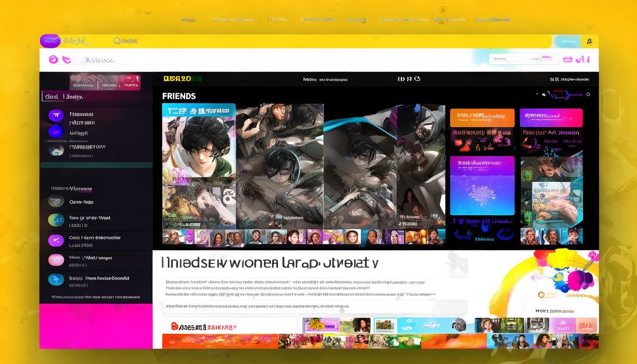Click the dark teal bar in sidebar
Screen dimensions: 637x364
coord(96,165)
